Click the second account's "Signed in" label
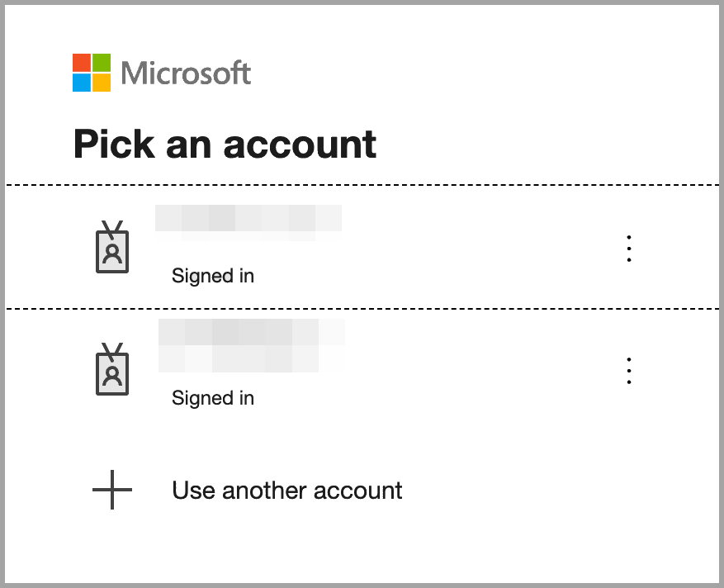724x588 pixels. tap(212, 398)
